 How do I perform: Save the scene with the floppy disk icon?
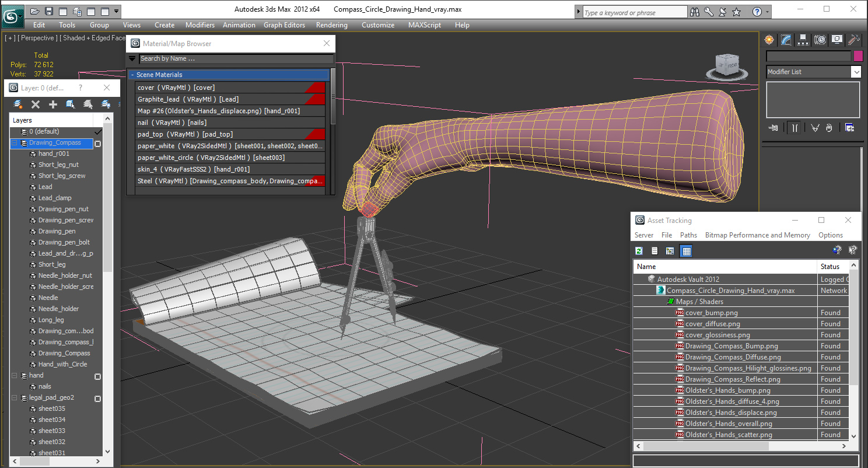click(x=48, y=11)
